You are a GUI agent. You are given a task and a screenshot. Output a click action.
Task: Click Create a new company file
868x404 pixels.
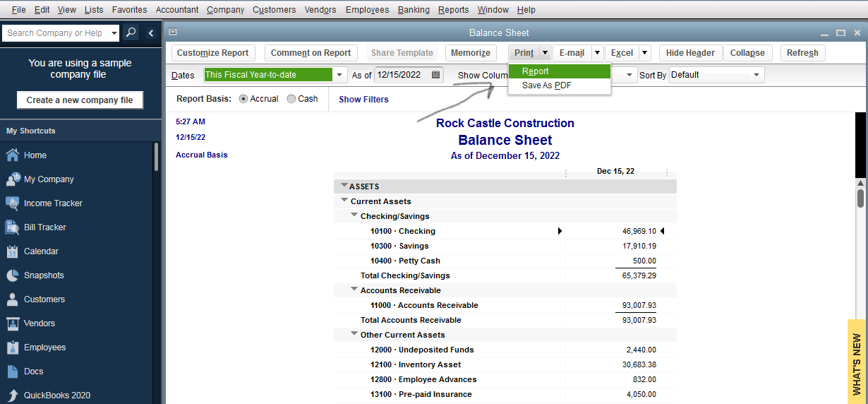(x=80, y=100)
